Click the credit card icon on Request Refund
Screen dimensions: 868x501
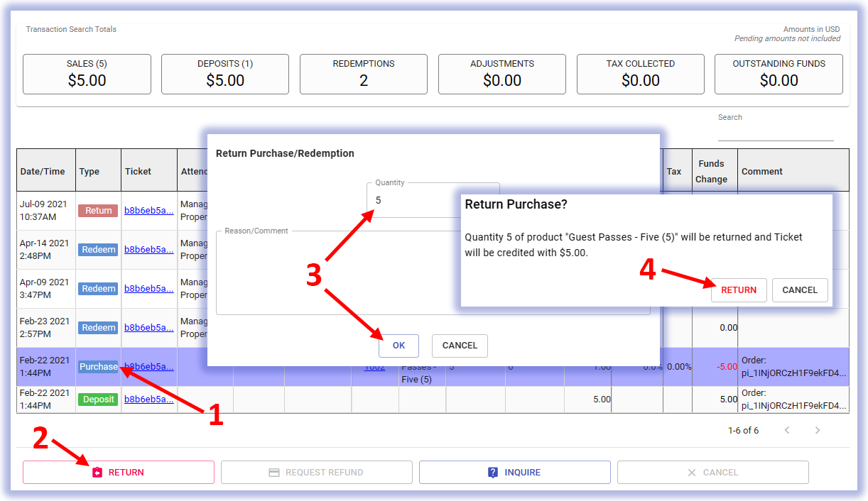coord(273,473)
